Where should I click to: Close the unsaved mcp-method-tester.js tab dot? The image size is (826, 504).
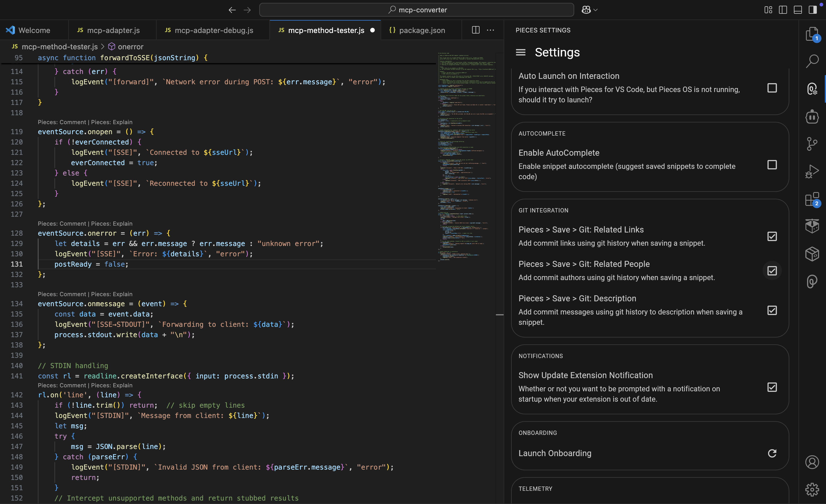(x=372, y=30)
